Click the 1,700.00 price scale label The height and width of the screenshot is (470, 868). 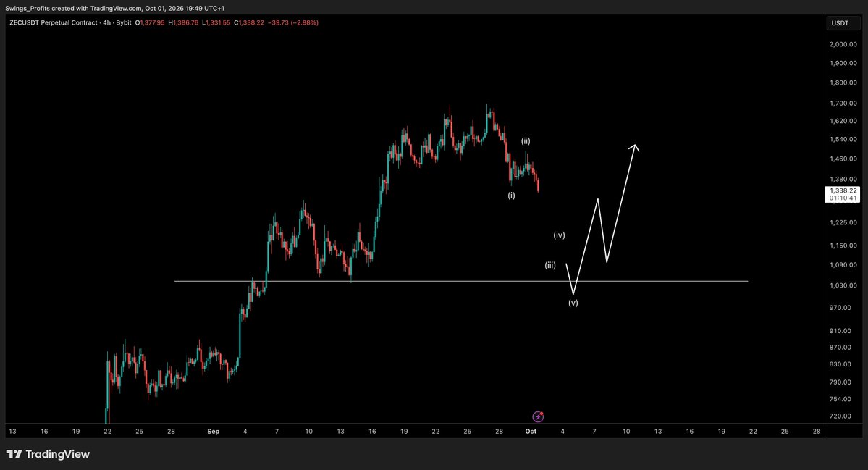pyautogui.click(x=843, y=104)
